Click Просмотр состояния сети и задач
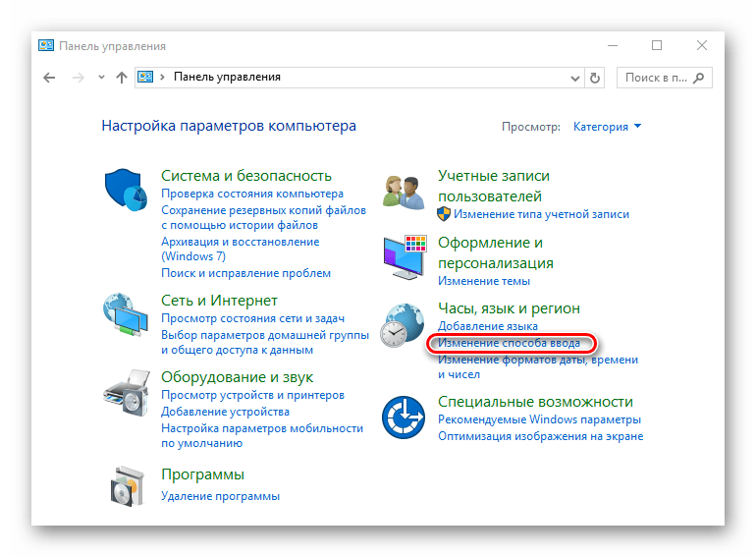Image resolution: width=756 pixels, height=557 pixels. coord(252,318)
